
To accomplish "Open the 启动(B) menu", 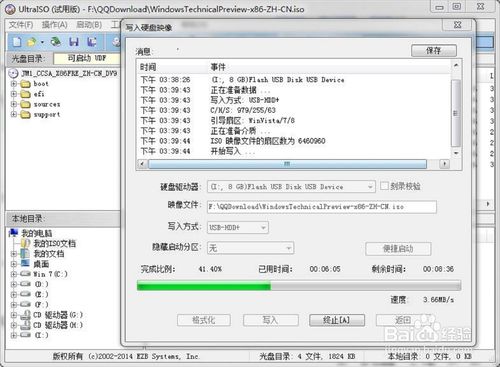I will [x=89, y=25].
